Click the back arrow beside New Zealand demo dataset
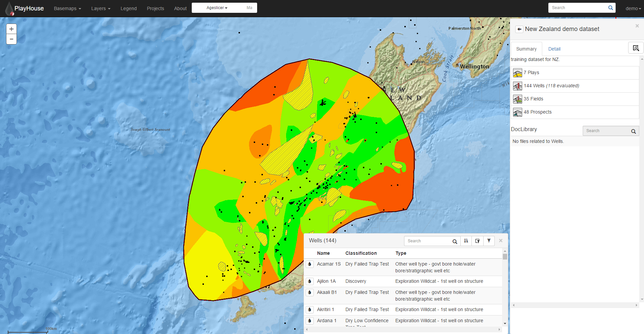644x334 pixels. pos(519,29)
